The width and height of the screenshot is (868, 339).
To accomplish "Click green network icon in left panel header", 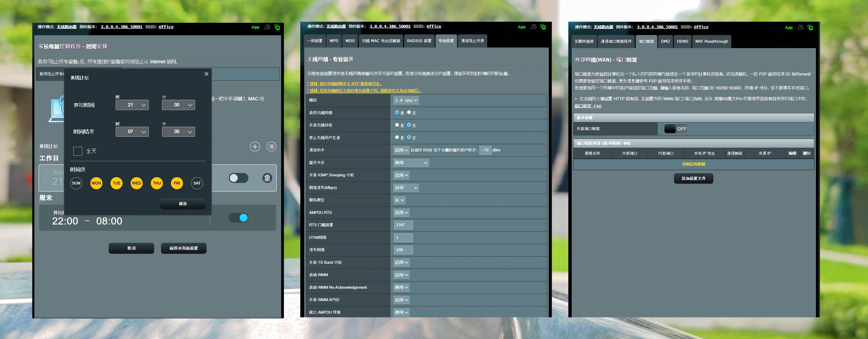I will (x=277, y=27).
